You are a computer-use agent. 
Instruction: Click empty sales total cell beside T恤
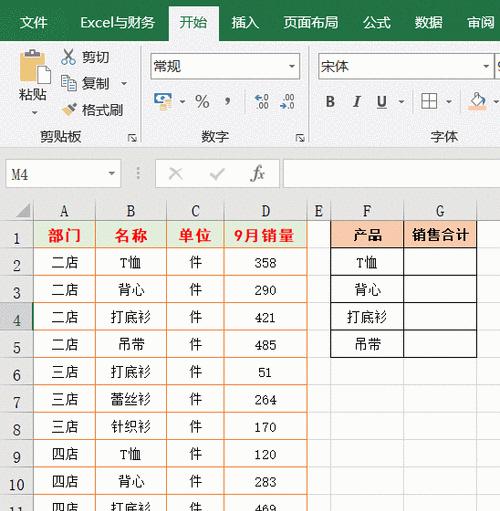440,262
